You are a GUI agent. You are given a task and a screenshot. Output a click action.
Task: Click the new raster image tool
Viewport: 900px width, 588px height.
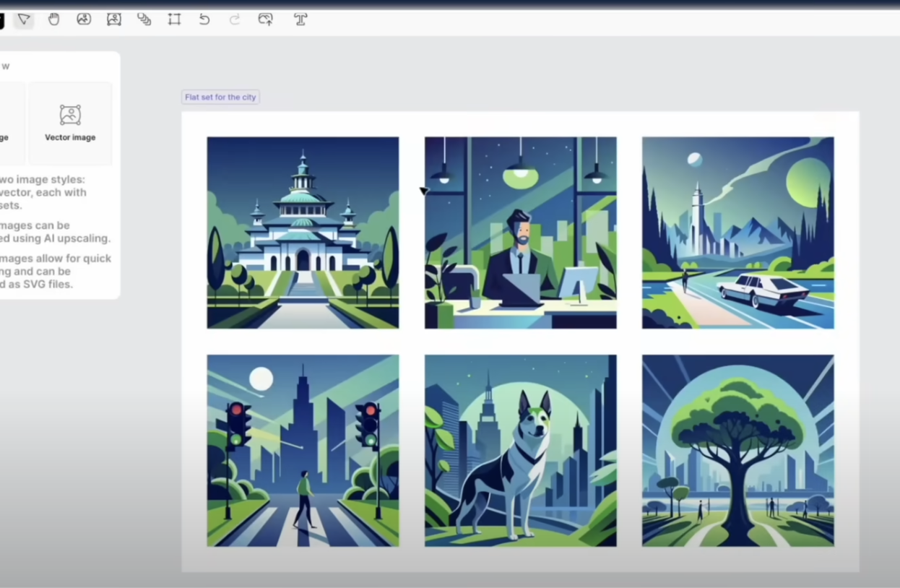pyautogui.click(x=84, y=20)
